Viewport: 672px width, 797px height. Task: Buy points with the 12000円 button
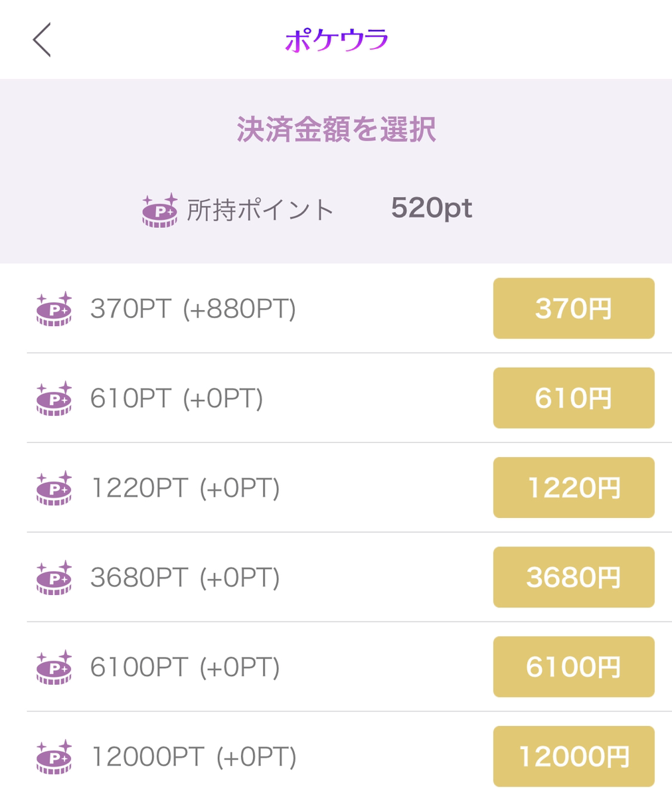click(574, 757)
